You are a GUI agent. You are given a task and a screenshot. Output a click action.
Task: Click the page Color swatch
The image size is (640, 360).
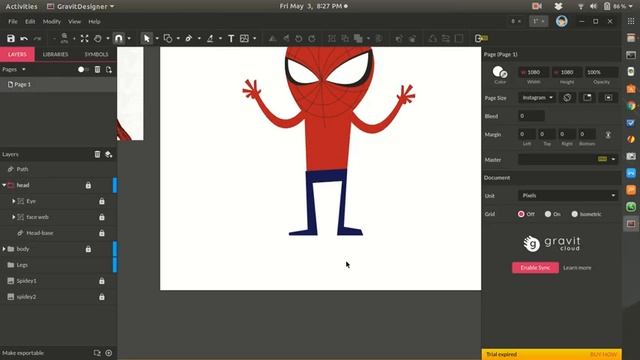point(500,72)
